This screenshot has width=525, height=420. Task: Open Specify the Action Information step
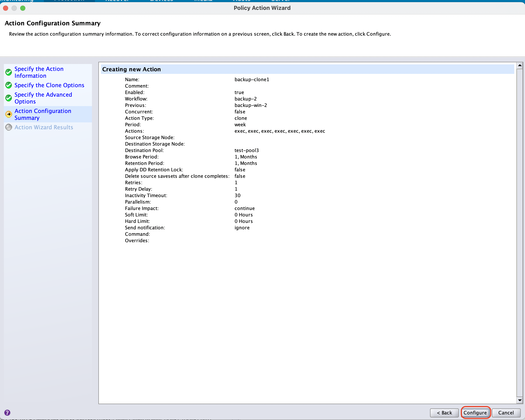(x=39, y=72)
